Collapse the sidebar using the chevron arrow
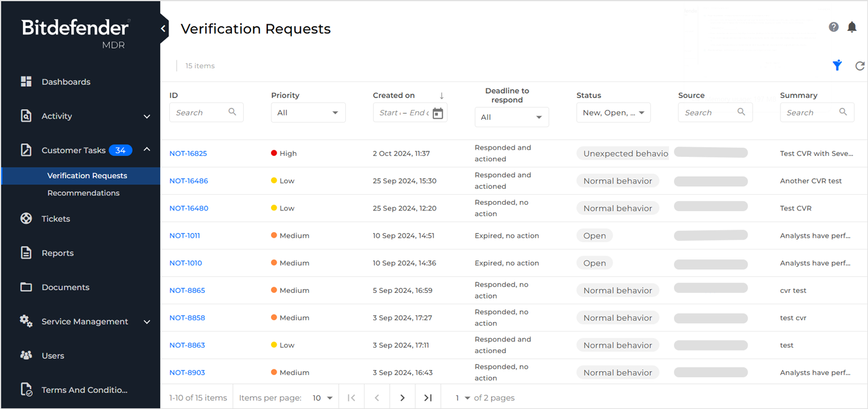 162,28
